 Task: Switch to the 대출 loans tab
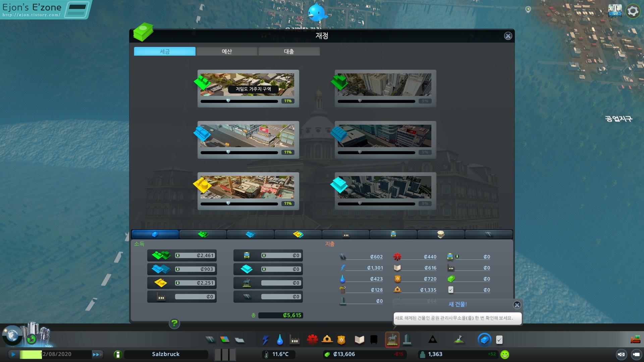click(289, 51)
